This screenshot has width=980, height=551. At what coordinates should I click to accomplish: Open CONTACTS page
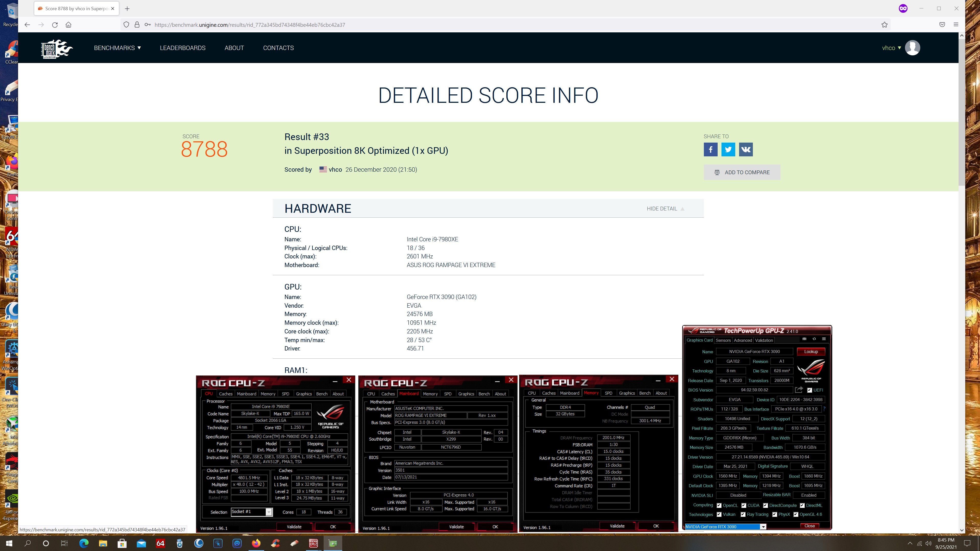(278, 48)
